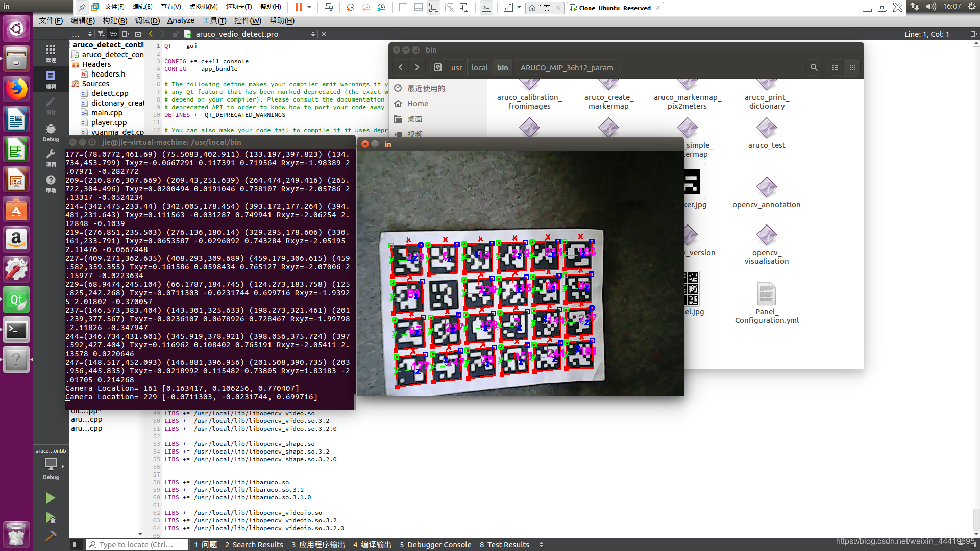Image resolution: width=980 pixels, height=551 pixels.
Task: Click the usr path breadcrumb button
Action: (456, 67)
